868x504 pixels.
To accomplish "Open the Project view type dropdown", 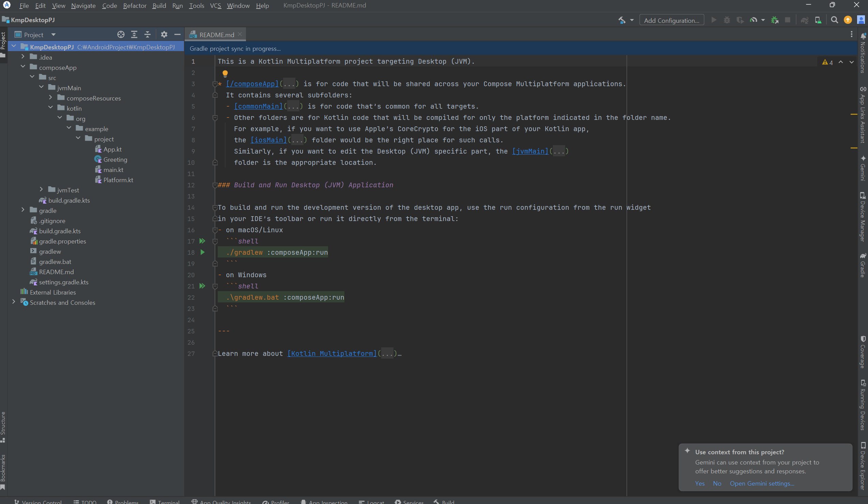I will coord(53,34).
